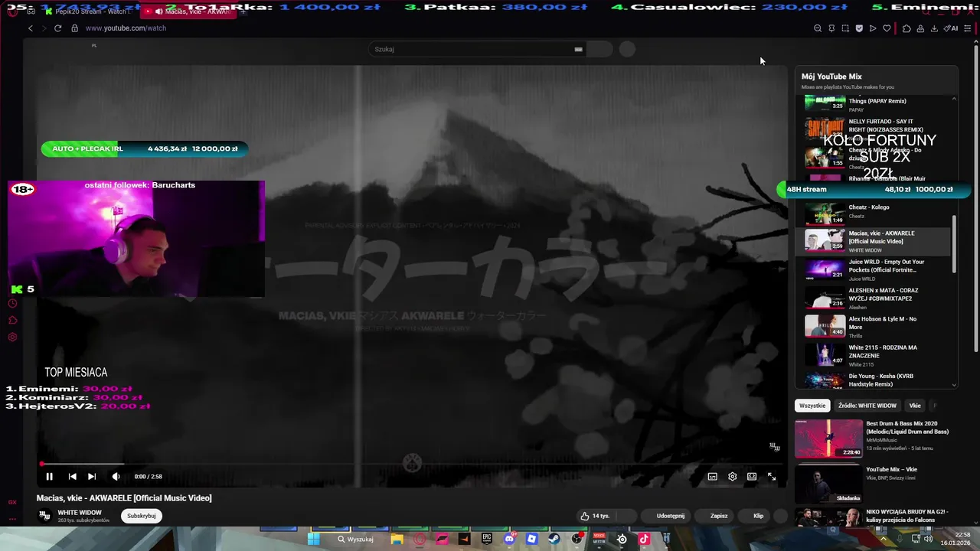The height and width of the screenshot is (551, 980).
Task: Click browser zoom-out magnifier icon
Action: [818, 28]
